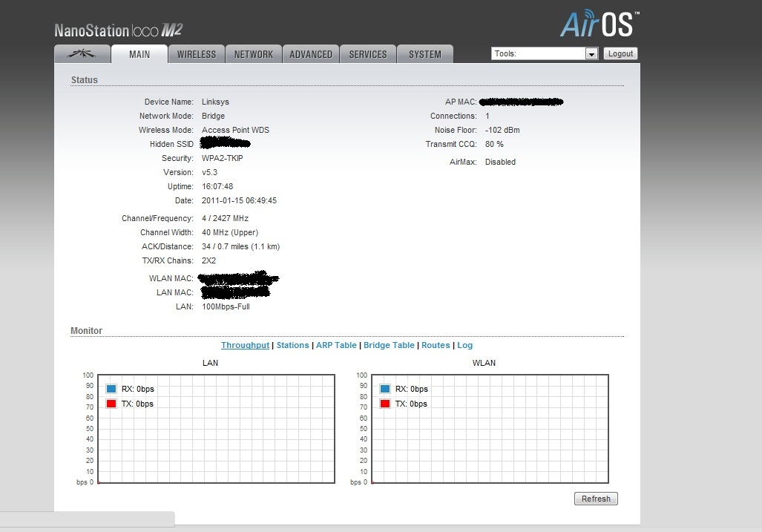The height and width of the screenshot is (532, 762).
Task: Click the red TX swatch in LAN graph
Action: point(111,404)
